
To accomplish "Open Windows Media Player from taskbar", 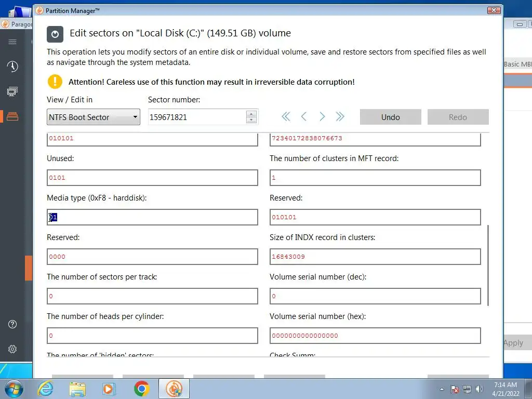I will (x=109, y=389).
